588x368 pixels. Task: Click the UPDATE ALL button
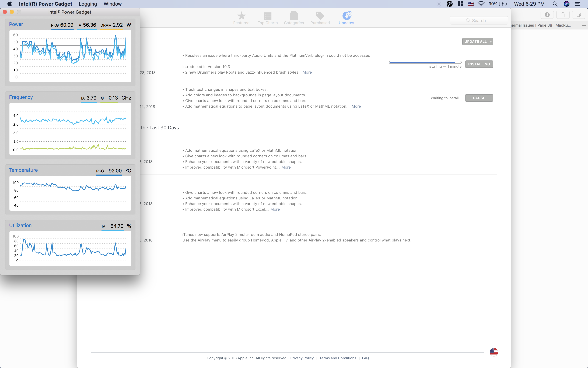(475, 42)
